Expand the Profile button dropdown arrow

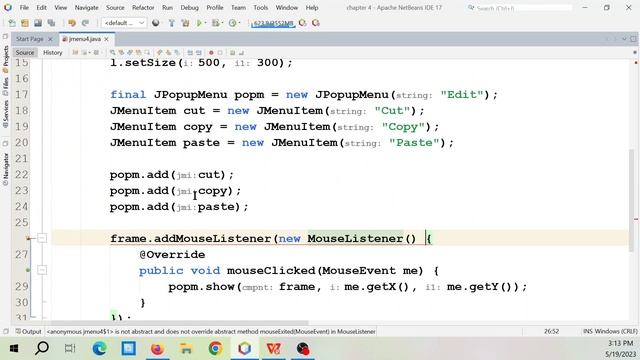[x=239, y=23]
